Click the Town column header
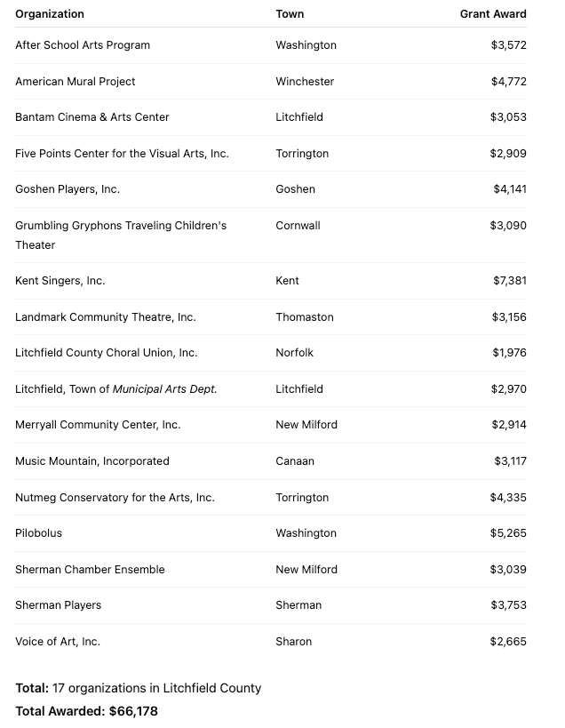Viewport: 565px width, 728px height. [x=290, y=14]
